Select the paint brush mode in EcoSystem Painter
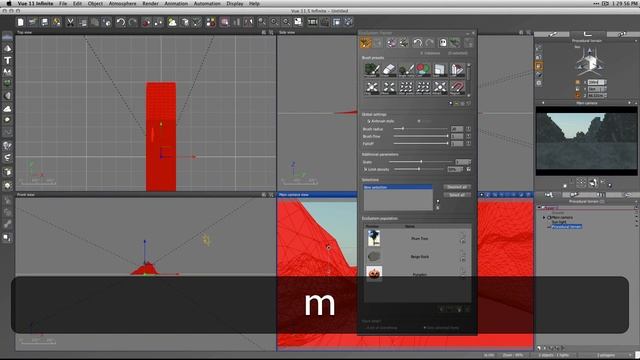Screen dimensions: 640x360 366,42
